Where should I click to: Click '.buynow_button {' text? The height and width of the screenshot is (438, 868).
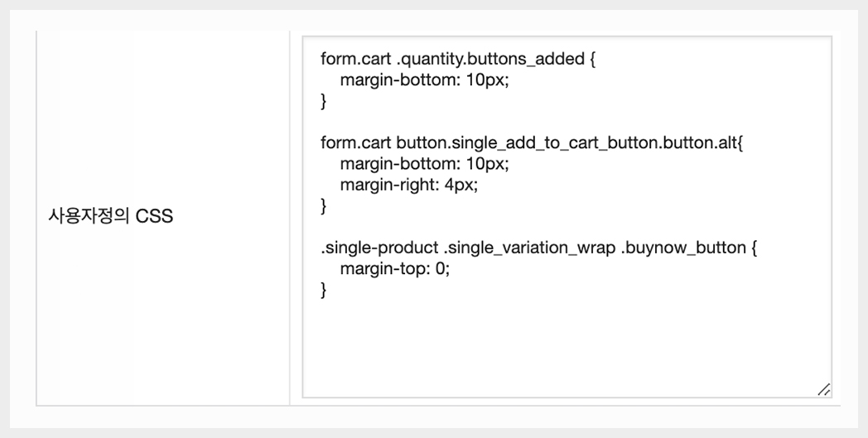(x=688, y=248)
